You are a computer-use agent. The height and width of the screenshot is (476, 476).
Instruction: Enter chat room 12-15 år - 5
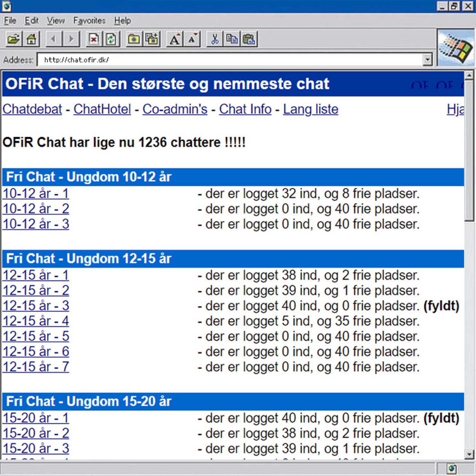(36, 336)
